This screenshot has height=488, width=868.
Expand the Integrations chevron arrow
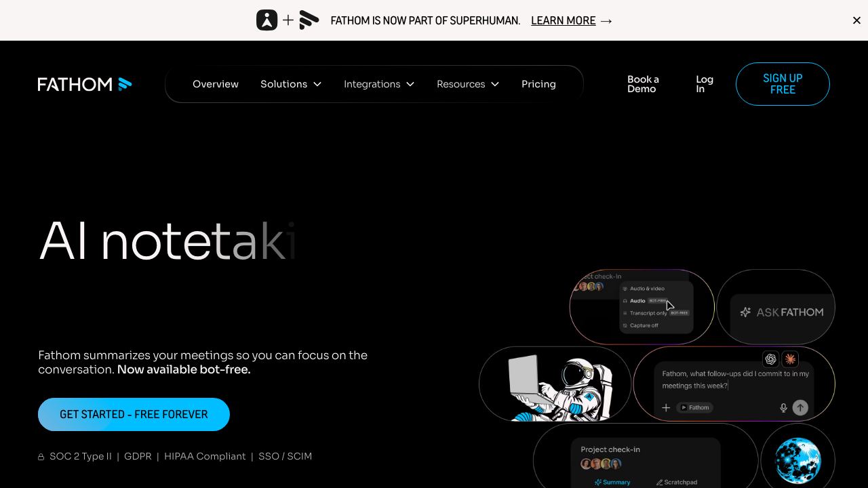click(x=410, y=84)
